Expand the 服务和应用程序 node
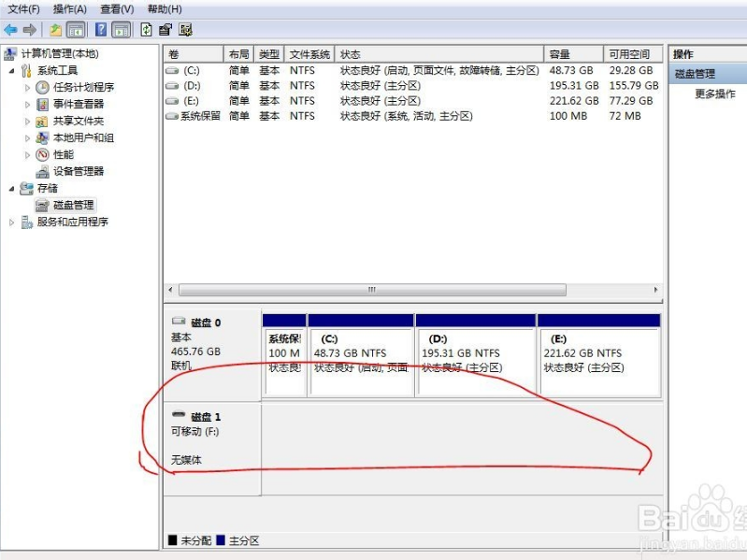 [12, 222]
